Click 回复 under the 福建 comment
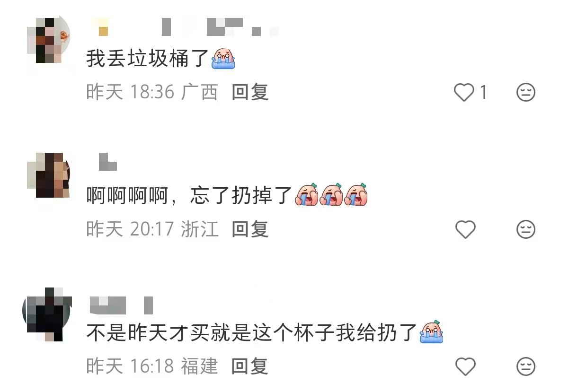The width and height of the screenshot is (568, 392). click(x=250, y=366)
